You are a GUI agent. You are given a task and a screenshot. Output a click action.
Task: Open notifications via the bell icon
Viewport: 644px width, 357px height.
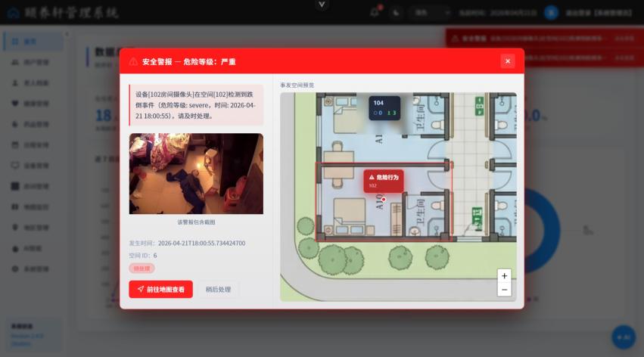(x=375, y=12)
